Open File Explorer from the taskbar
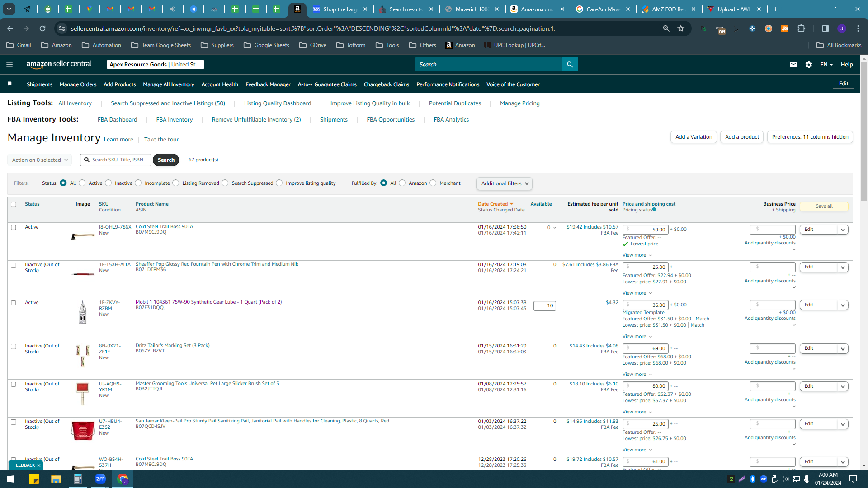 point(56,479)
